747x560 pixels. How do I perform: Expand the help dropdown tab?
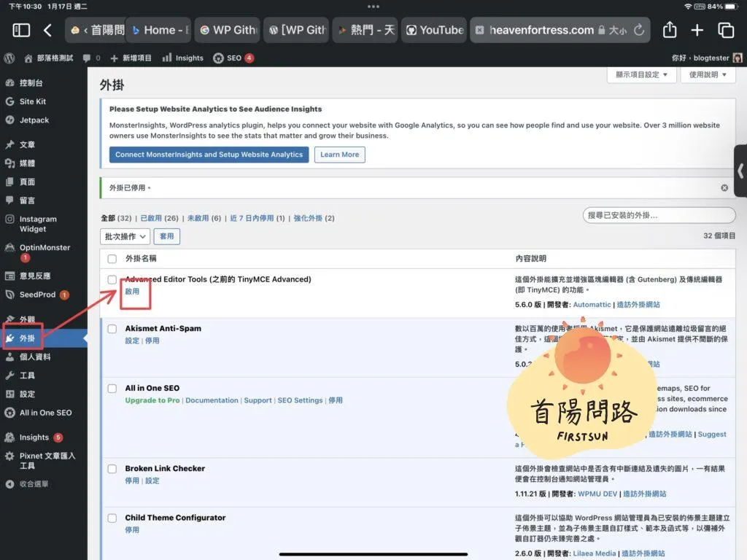(708, 74)
